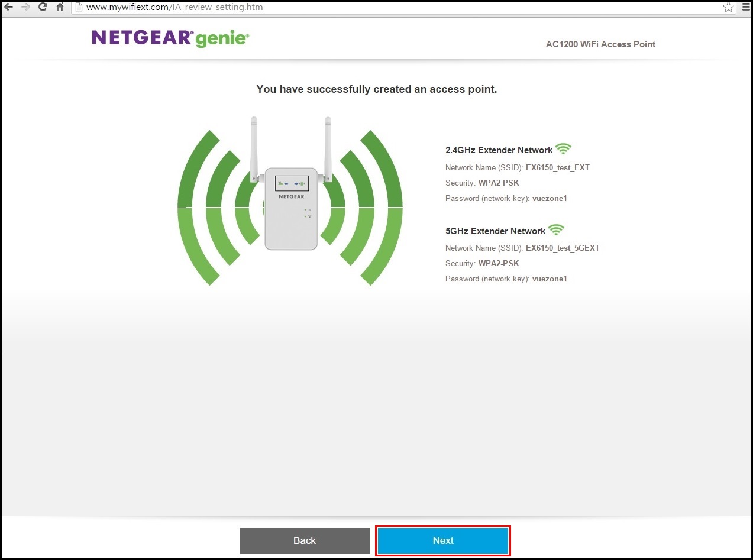
Task: Bookmark this page with the star icon
Action: 728,7
